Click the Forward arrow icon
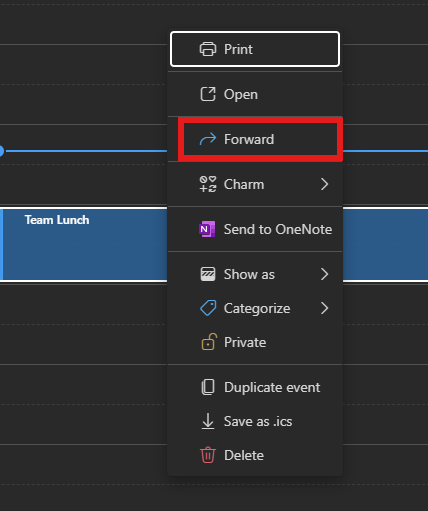 [x=208, y=139]
